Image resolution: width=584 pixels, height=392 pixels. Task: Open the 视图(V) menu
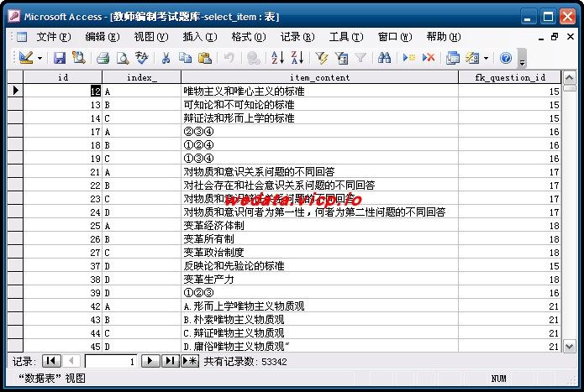(151, 37)
